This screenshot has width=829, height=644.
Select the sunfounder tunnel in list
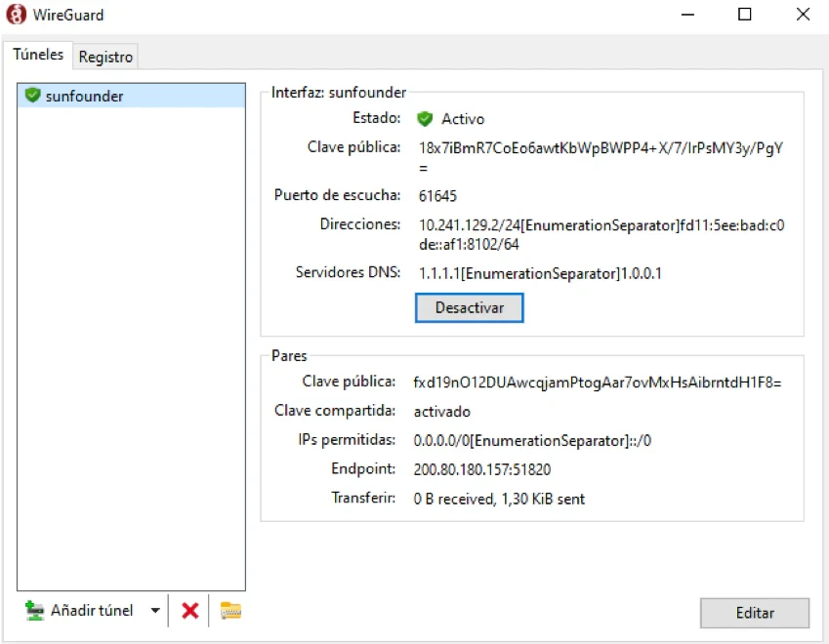click(84, 96)
